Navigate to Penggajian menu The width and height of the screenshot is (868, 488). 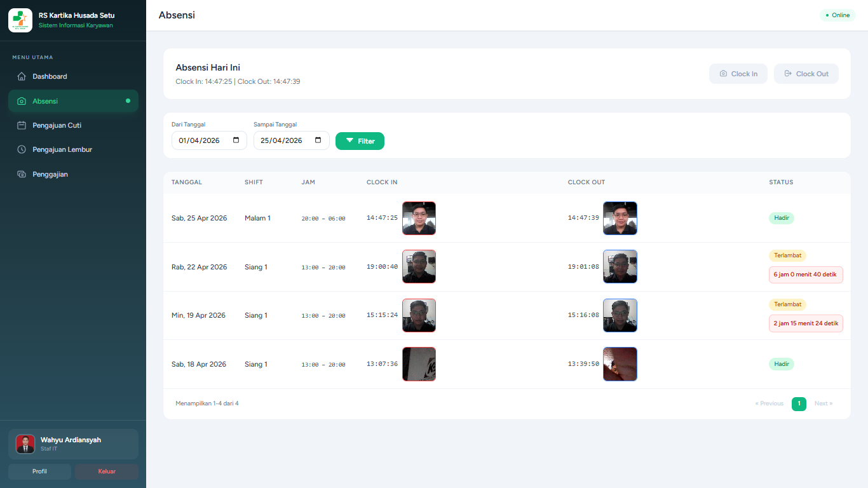[x=73, y=174]
